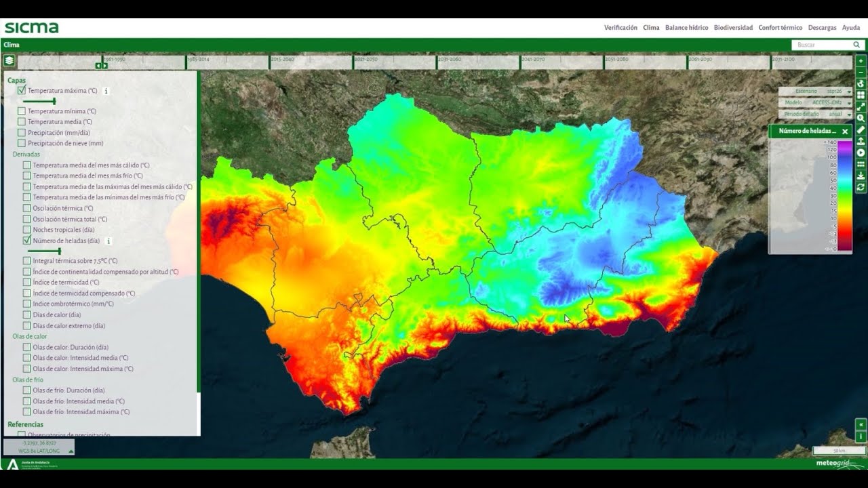The width and height of the screenshot is (868, 488).
Task: Check Precipitación de nieve (mm)
Action: tap(22, 144)
